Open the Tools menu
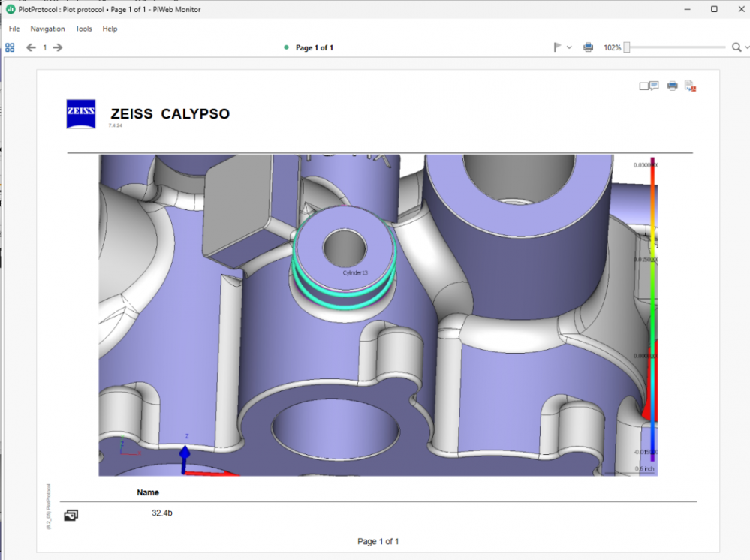750x560 pixels. (83, 29)
